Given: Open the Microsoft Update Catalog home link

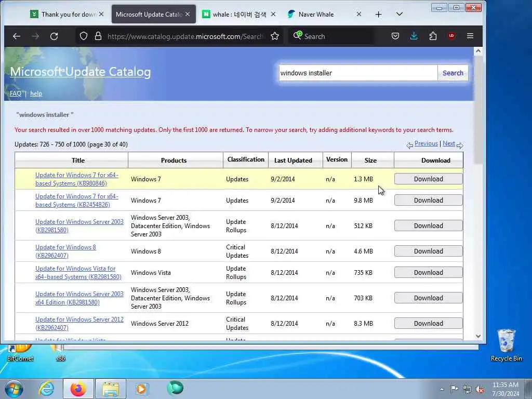Looking at the screenshot, I should coord(81,72).
